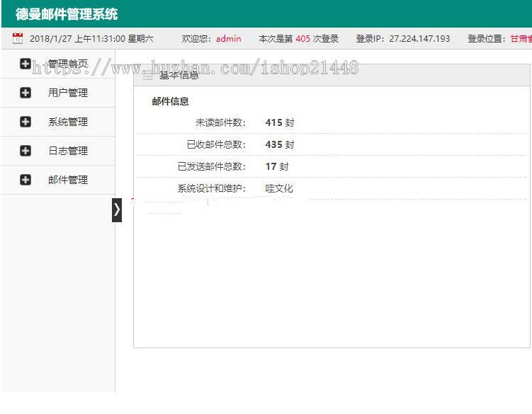Open the 邮件管理 menu item
The width and height of the screenshot is (532, 414).
click(68, 180)
